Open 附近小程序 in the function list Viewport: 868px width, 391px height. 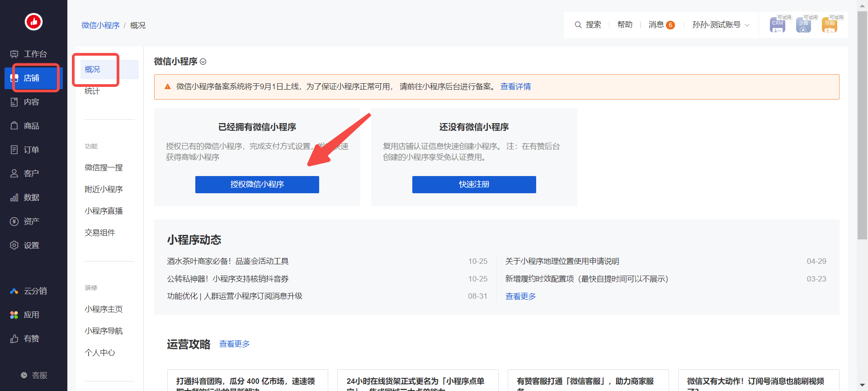point(104,189)
